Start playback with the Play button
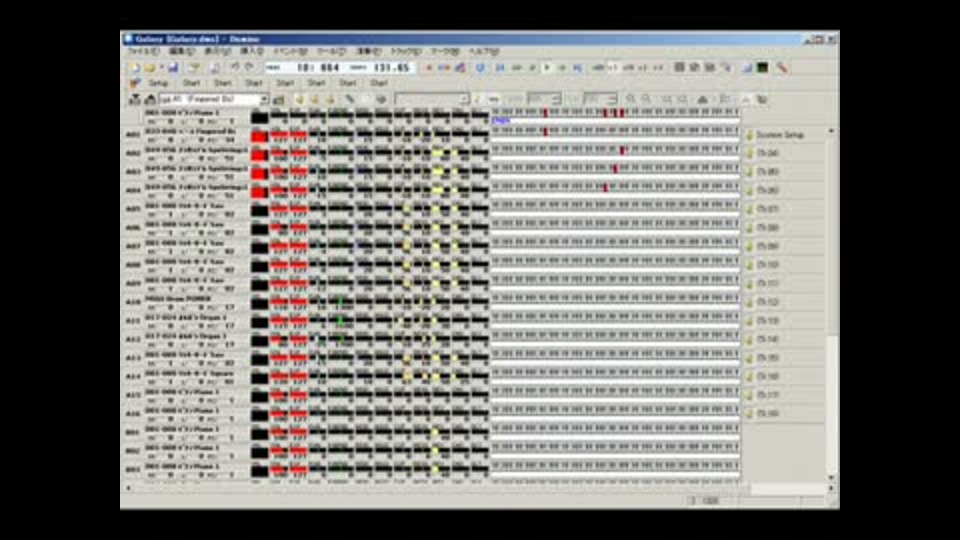960x540 pixels. pyautogui.click(x=547, y=68)
